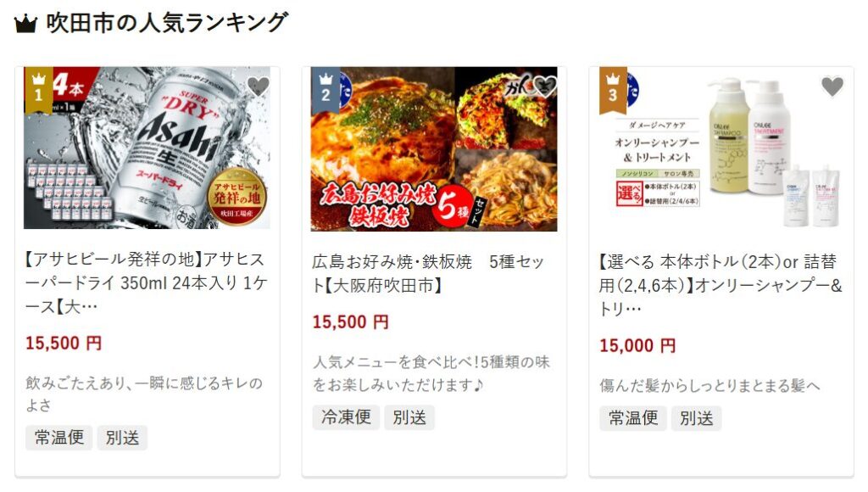Open the shampoo and treatment bottles image
Screen dimensions: 868x492
(x=721, y=149)
